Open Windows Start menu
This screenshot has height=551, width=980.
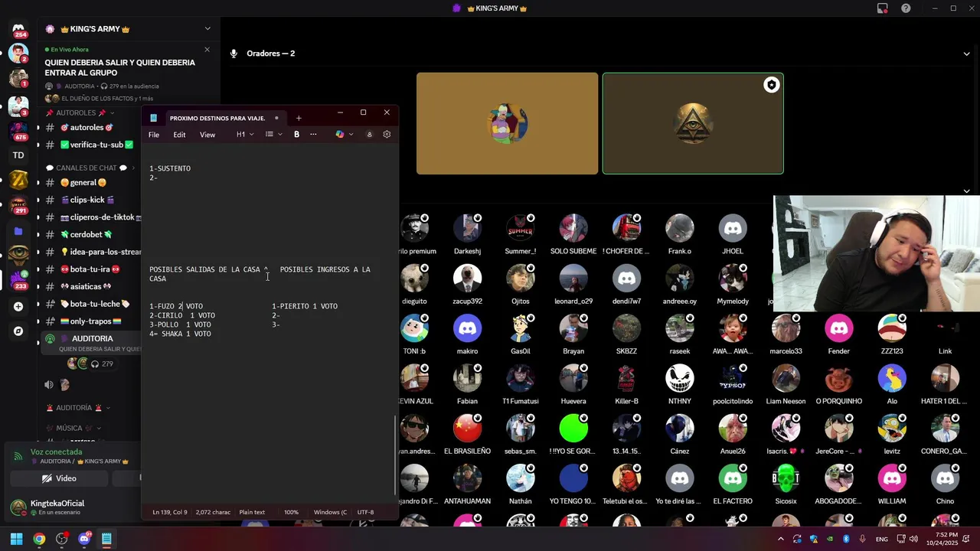[x=16, y=539]
